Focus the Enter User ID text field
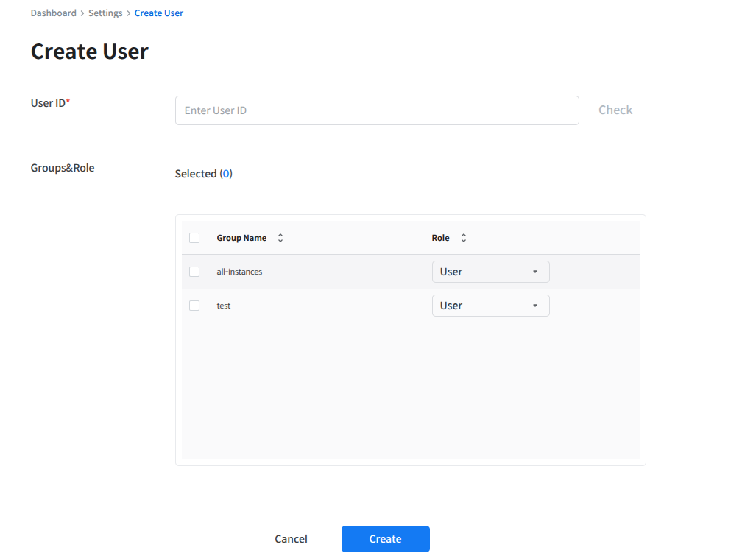Screen dimensions: 756x553 (377, 110)
